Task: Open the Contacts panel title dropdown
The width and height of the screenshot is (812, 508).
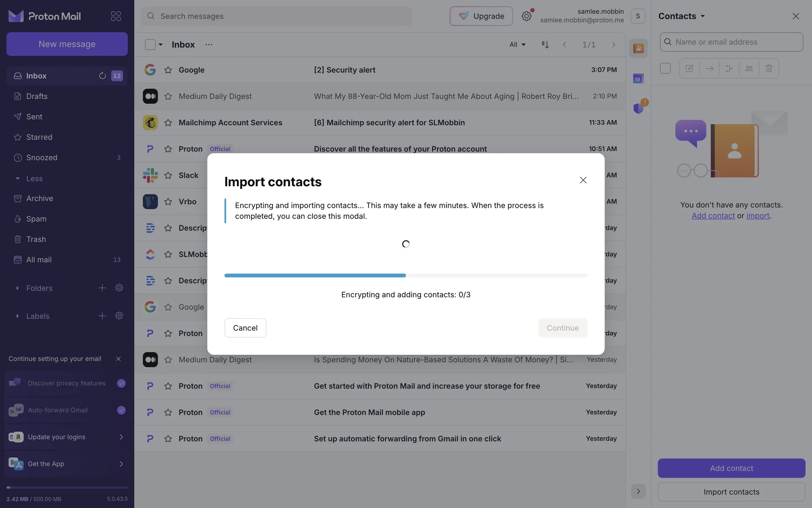Action: (681, 16)
